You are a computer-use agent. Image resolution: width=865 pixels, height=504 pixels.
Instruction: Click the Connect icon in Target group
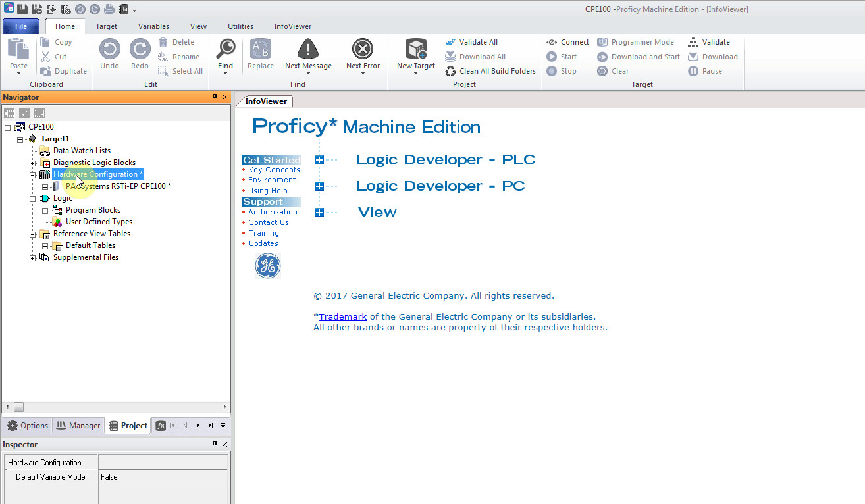(552, 42)
